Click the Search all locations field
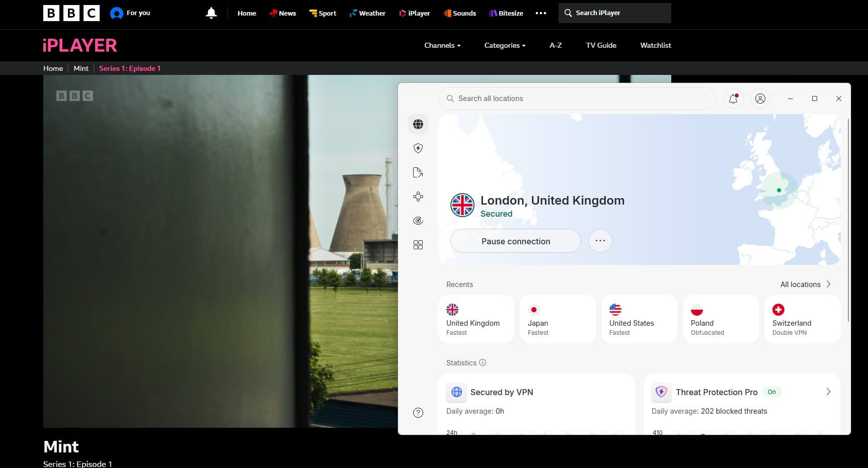The width and height of the screenshot is (868, 468). 577,99
